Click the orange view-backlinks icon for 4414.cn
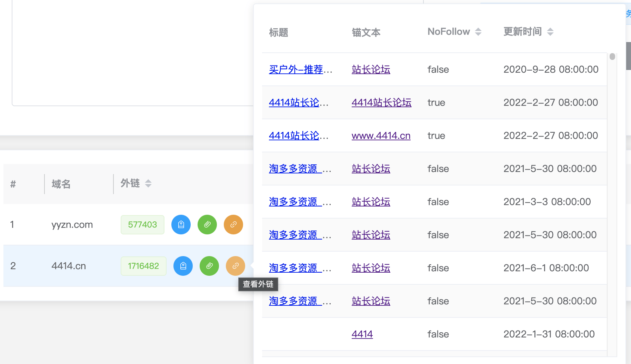The width and height of the screenshot is (631, 364). (236, 266)
